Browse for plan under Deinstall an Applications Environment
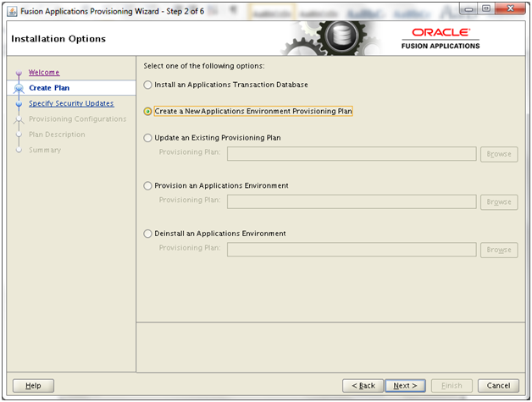 point(499,250)
